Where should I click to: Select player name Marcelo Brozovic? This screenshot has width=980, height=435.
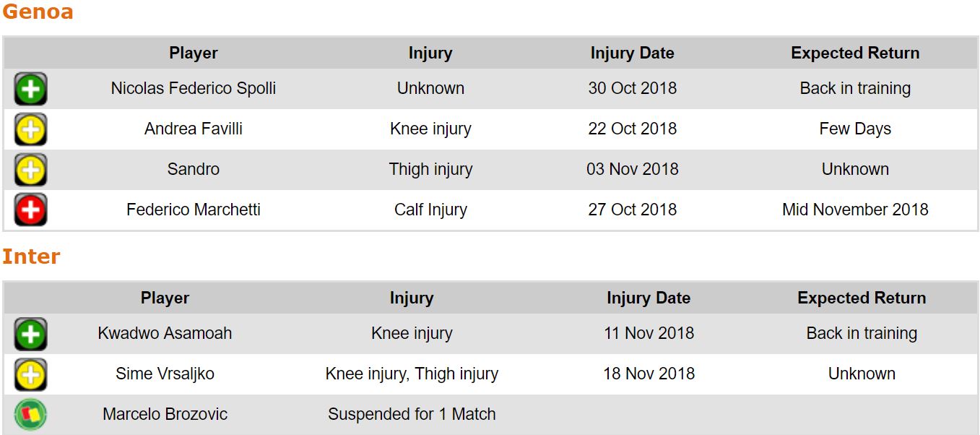click(165, 415)
